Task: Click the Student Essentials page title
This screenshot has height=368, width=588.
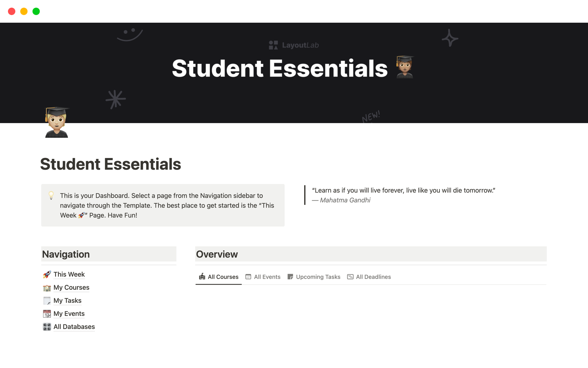Action: point(111,164)
